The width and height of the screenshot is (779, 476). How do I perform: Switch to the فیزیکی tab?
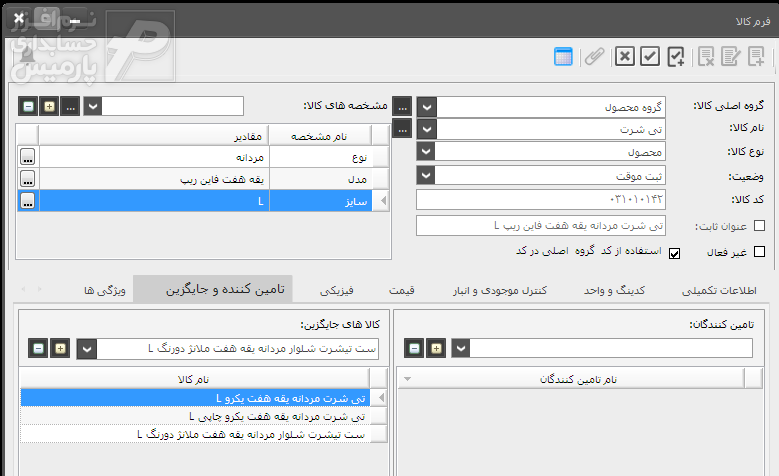pos(336,290)
